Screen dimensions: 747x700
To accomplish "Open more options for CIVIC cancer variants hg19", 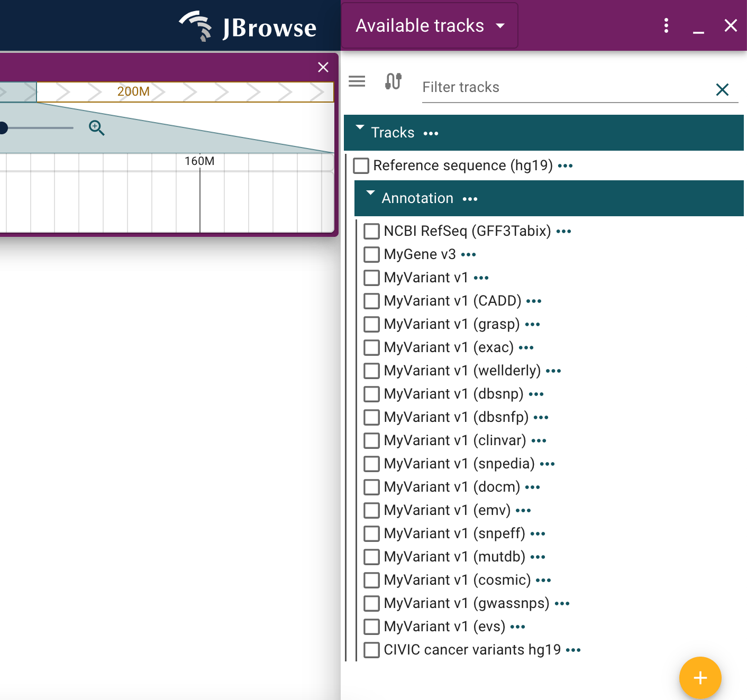I will click(x=573, y=650).
